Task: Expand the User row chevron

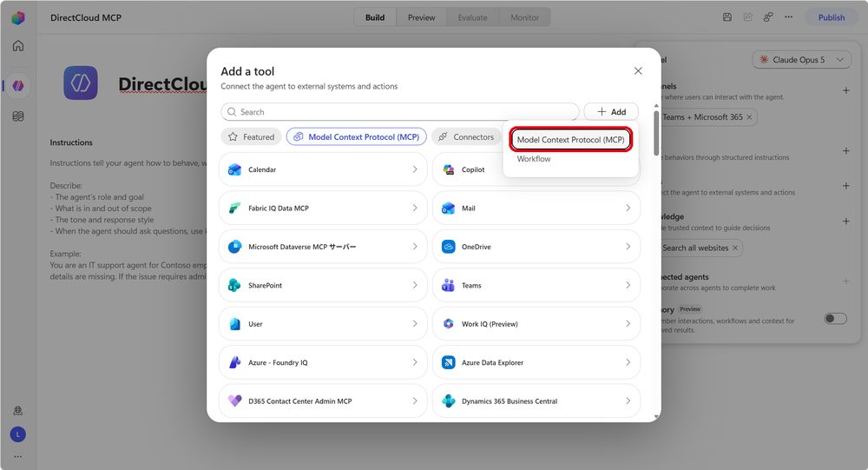Action: tap(415, 324)
